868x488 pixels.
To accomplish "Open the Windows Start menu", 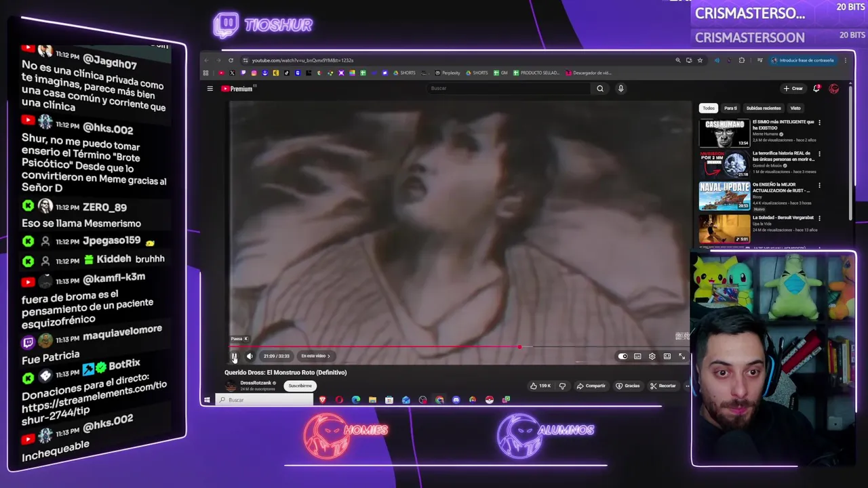I will [x=207, y=400].
